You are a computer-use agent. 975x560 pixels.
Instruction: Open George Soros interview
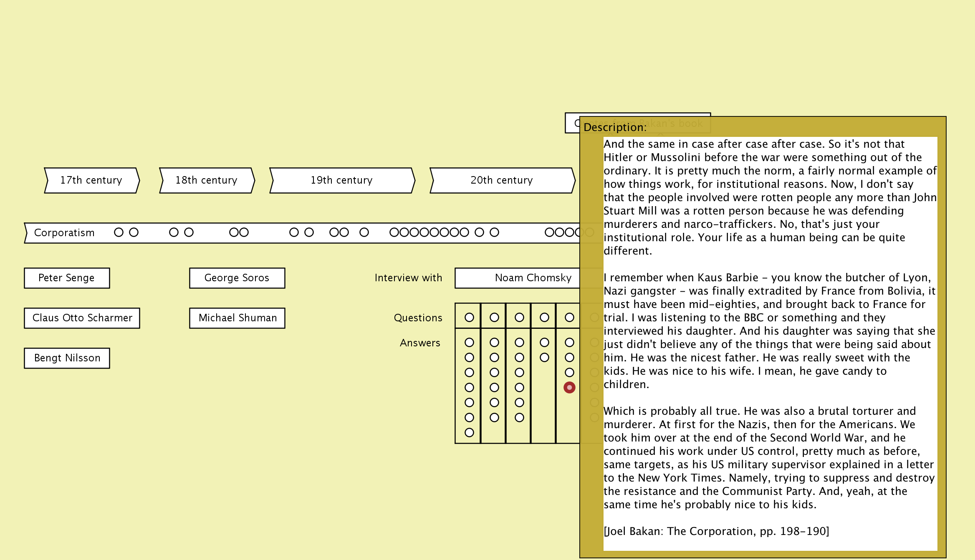click(237, 278)
